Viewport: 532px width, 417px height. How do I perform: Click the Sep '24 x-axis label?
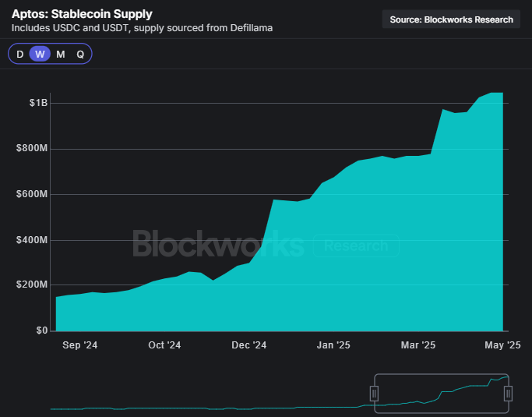point(80,345)
